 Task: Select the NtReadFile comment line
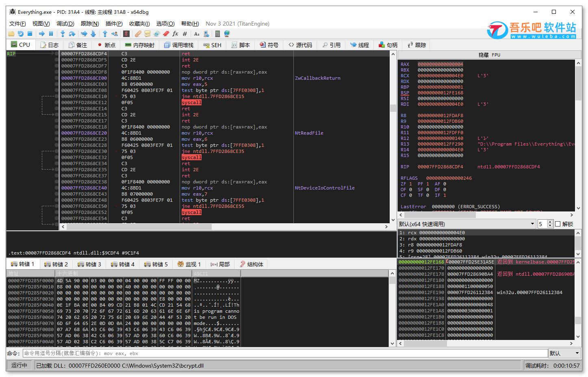309,133
